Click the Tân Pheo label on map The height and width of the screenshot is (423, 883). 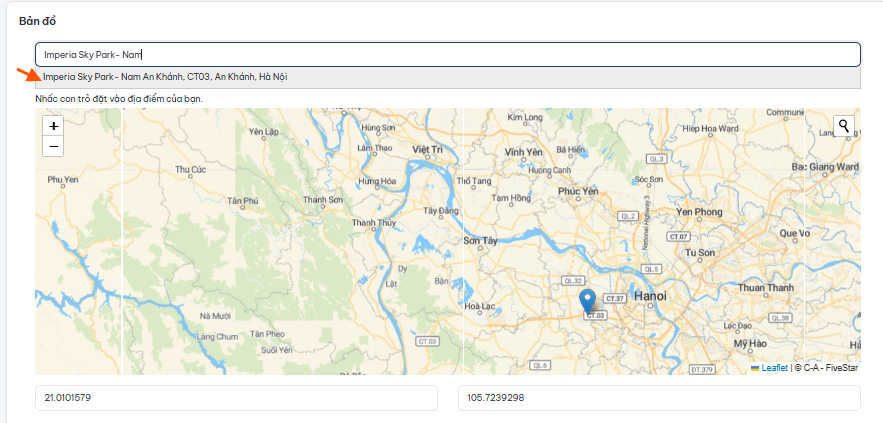tap(268, 334)
